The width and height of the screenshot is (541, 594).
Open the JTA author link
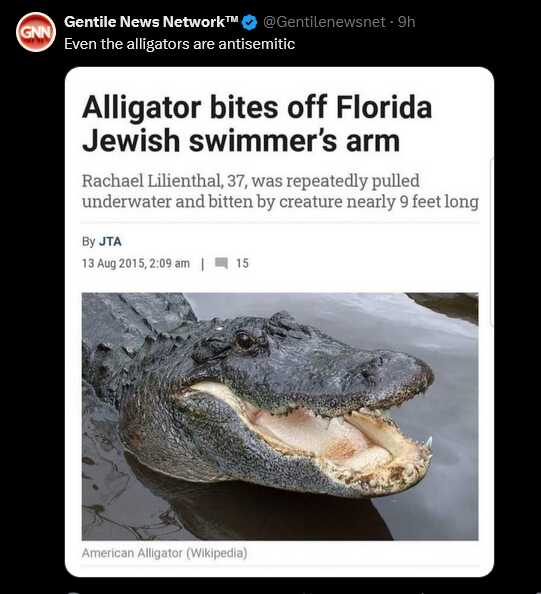(x=110, y=242)
